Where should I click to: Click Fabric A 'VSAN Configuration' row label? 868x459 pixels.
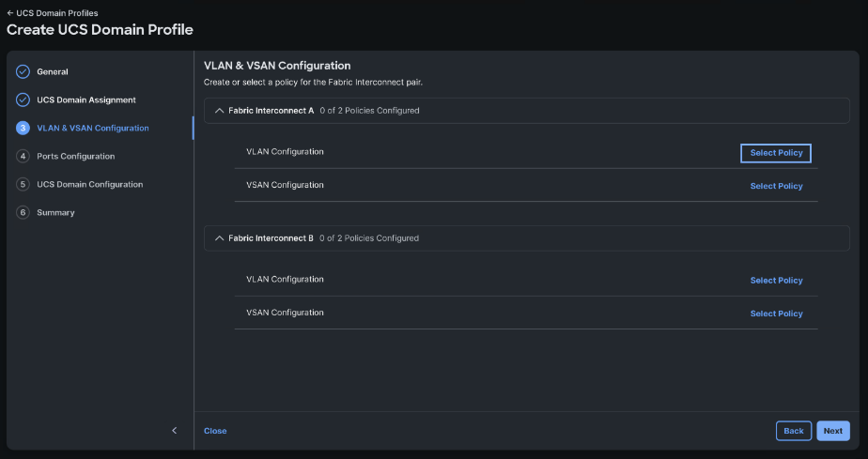point(285,185)
